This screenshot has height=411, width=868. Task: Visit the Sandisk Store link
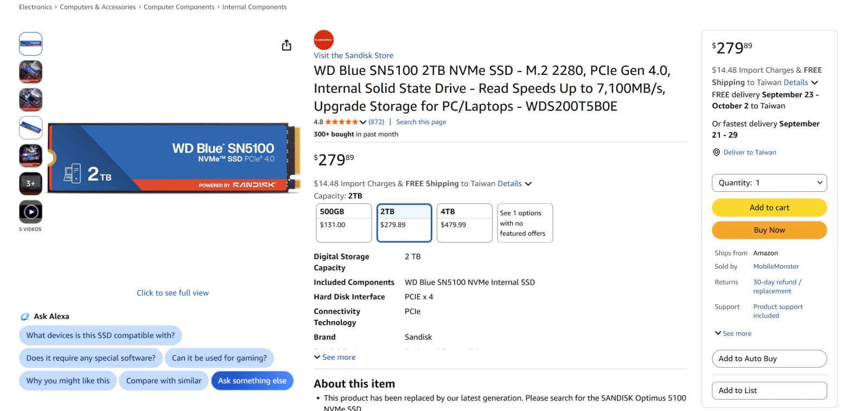[x=353, y=55]
